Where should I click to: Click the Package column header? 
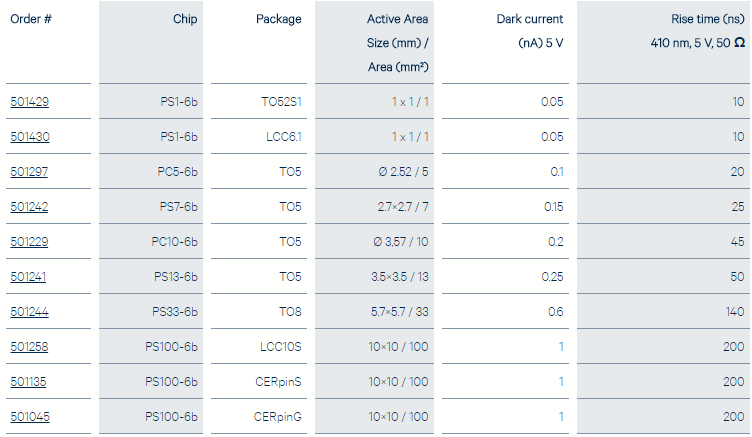click(278, 20)
